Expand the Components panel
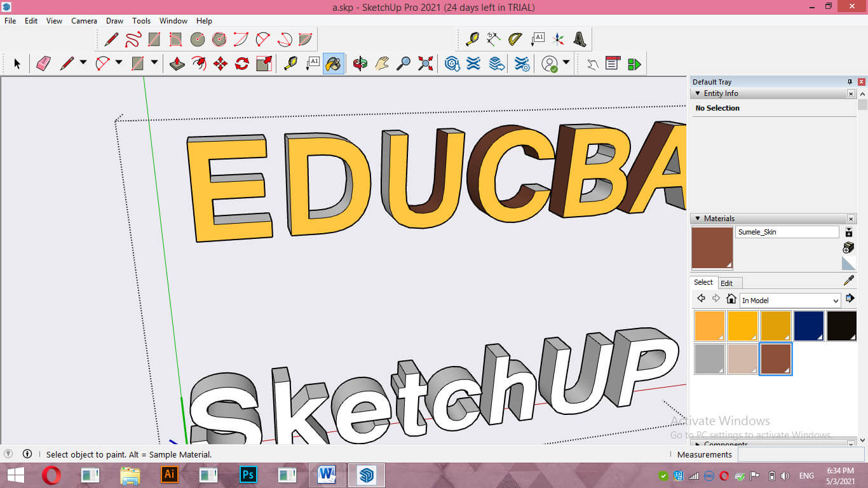This screenshot has width=868, height=488. tap(698, 444)
